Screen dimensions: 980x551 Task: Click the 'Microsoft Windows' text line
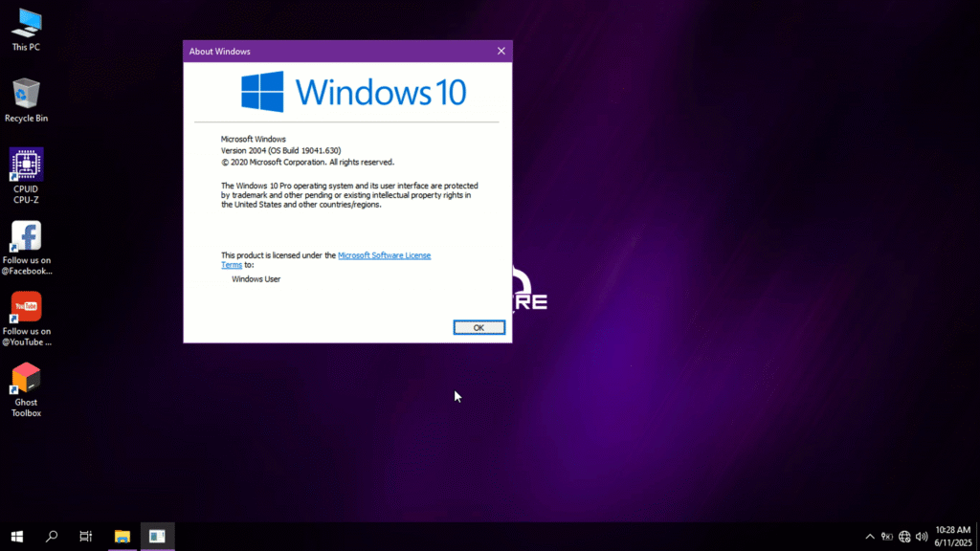point(253,140)
